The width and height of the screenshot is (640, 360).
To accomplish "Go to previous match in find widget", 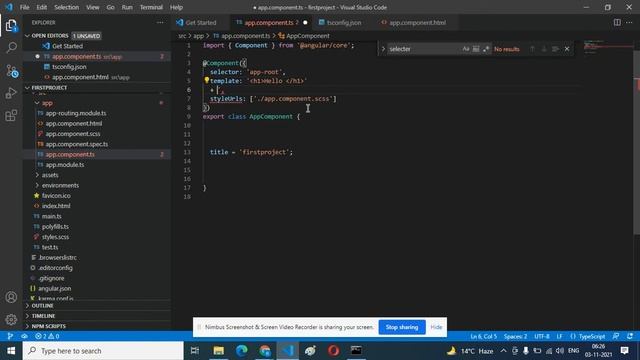I will click(532, 49).
